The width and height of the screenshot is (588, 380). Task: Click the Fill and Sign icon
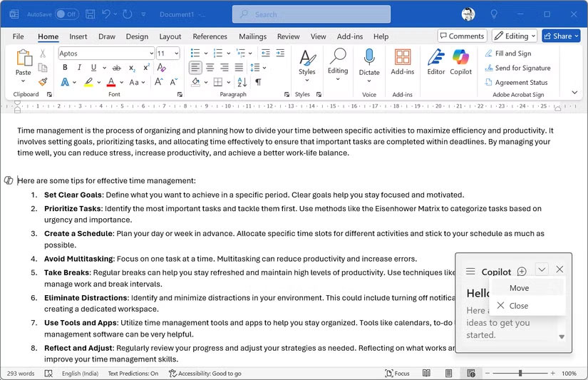pos(488,53)
